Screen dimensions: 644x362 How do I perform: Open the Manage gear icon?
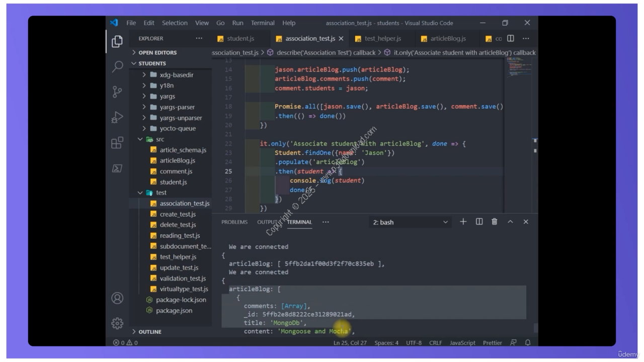pos(117,323)
